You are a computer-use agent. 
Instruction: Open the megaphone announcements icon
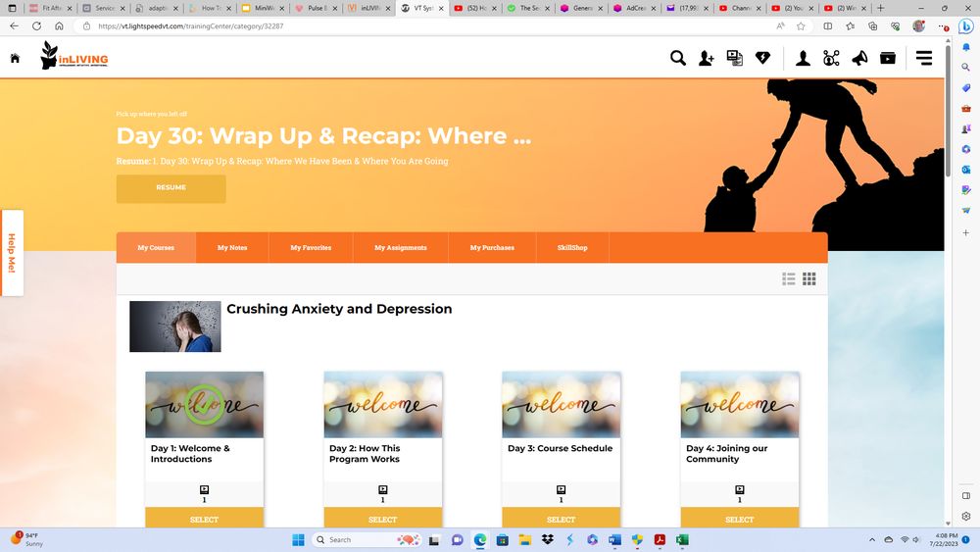pos(859,59)
